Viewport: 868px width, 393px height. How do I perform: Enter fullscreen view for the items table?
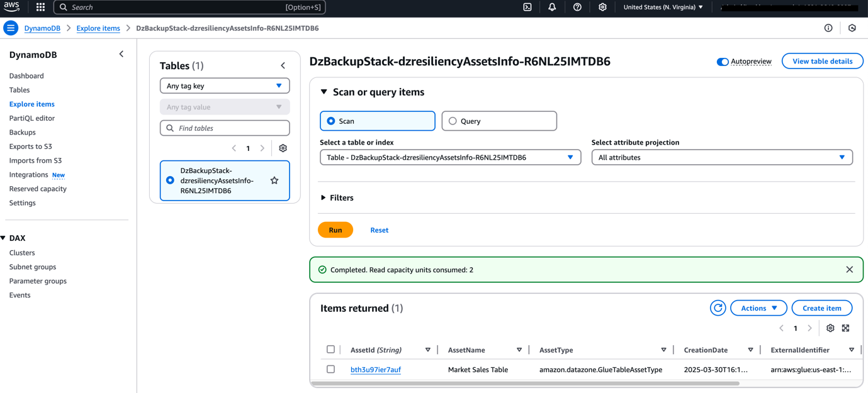pyautogui.click(x=845, y=328)
